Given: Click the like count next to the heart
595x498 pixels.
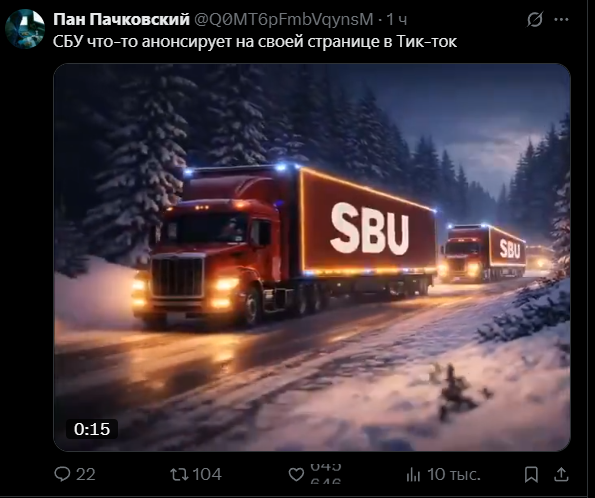Looking at the screenshot, I should [326, 474].
